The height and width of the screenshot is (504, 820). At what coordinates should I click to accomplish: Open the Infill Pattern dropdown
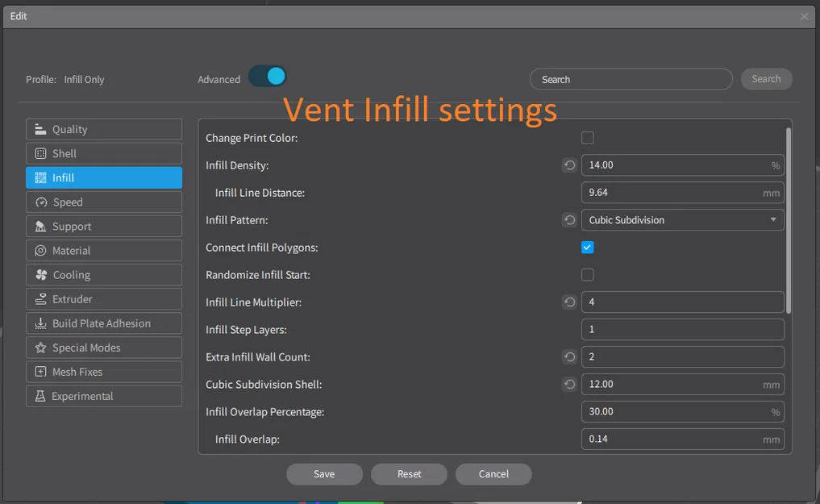(x=682, y=220)
